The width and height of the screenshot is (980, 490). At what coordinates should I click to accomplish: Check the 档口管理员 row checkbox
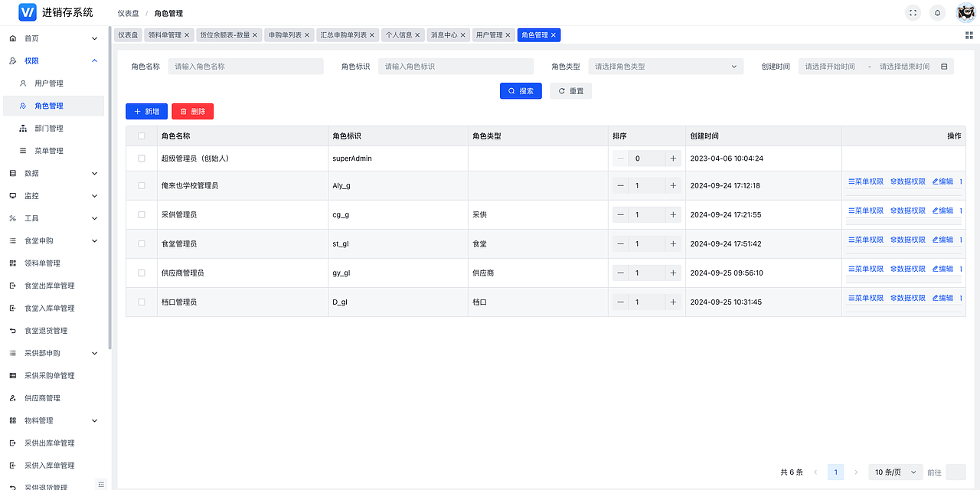tap(141, 302)
